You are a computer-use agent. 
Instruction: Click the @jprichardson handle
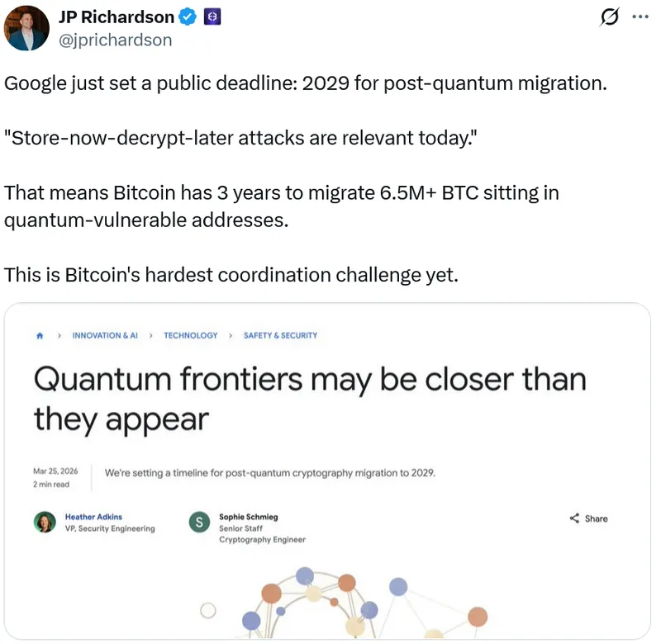coord(115,40)
